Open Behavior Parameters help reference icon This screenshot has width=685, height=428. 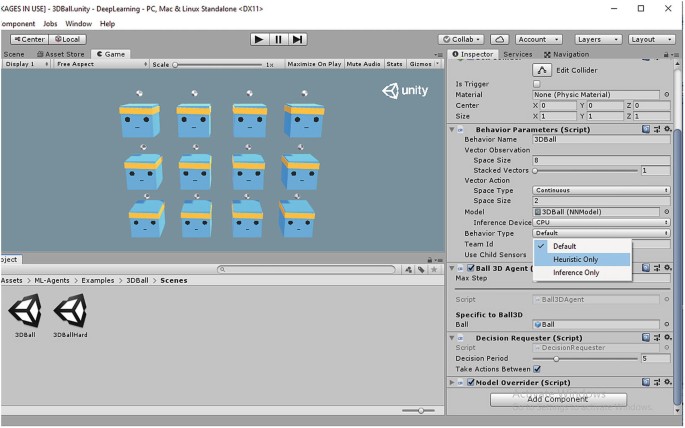point(646,129)
